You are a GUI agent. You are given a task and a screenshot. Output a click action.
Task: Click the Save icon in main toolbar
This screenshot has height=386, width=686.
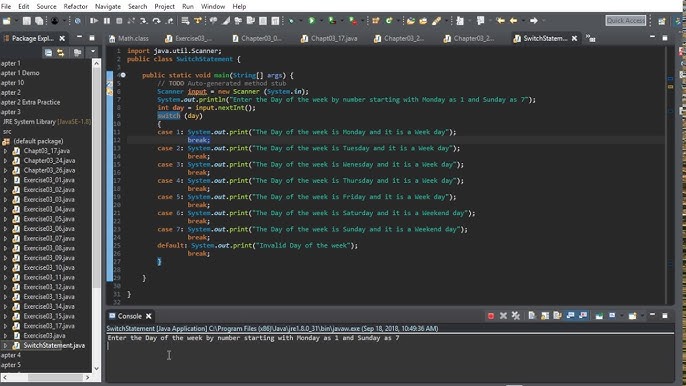27,21
